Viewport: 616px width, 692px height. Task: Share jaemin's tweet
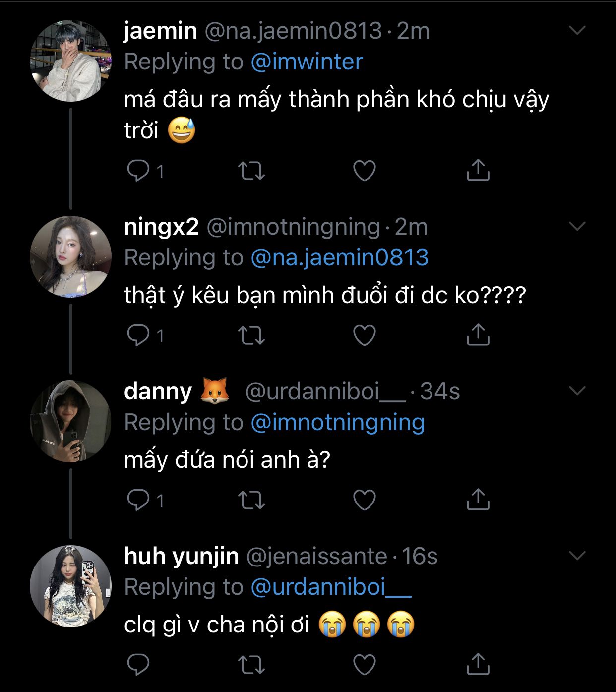pos(478,170)
